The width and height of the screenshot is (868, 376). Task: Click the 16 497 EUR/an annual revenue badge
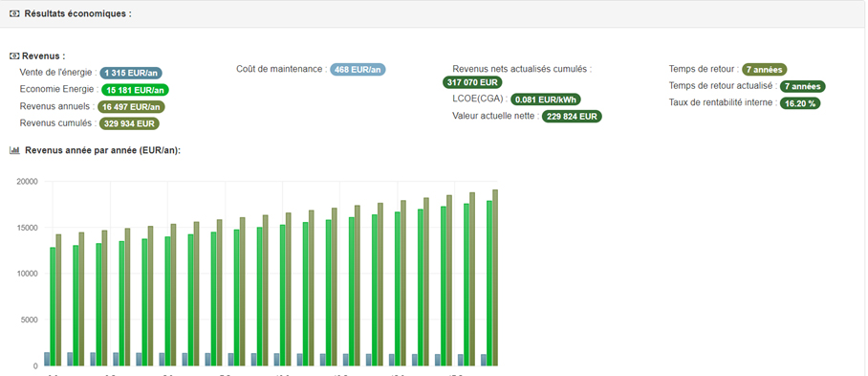coord(131,107)
